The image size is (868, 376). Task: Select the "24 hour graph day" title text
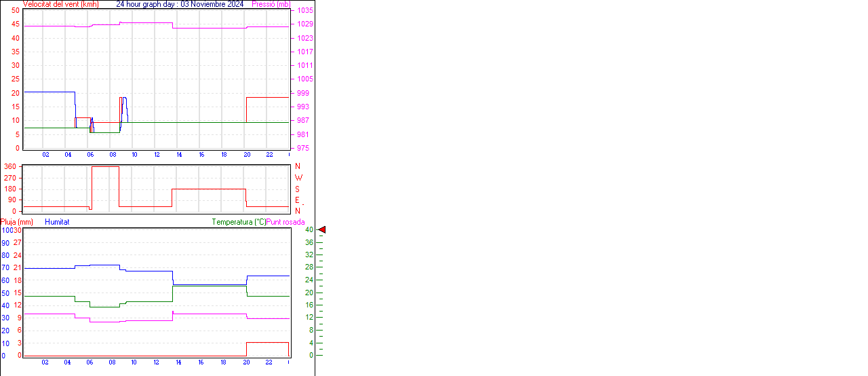click(146, 4)
